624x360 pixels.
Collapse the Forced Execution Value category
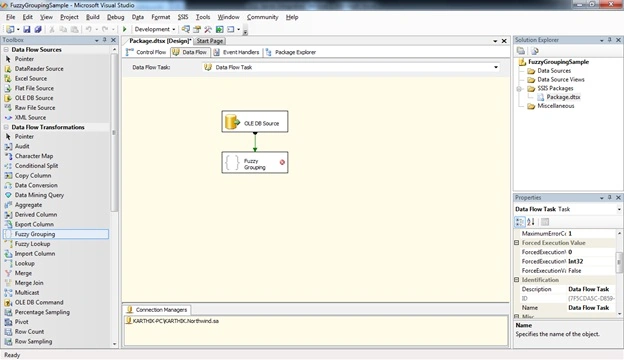pyautogui.click(x=517, y=243)
